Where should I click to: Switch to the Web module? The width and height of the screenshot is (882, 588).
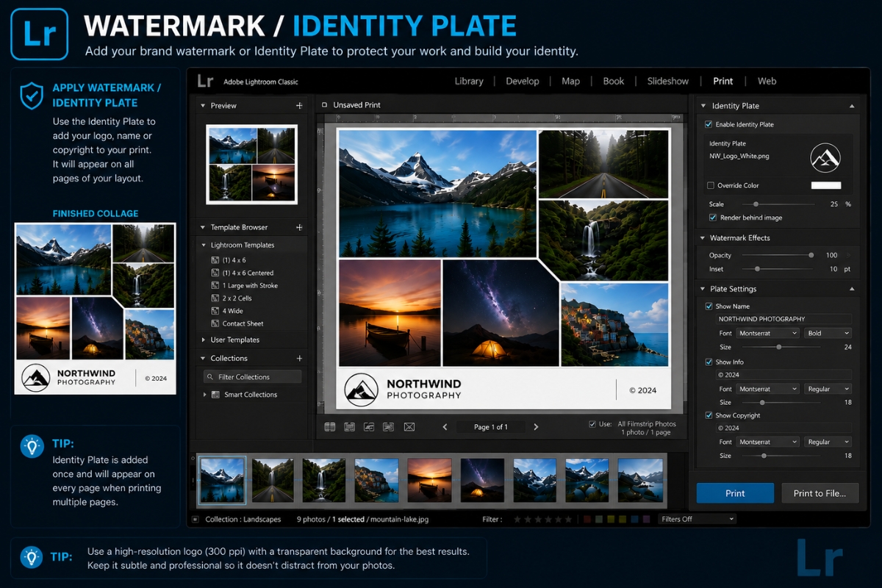point(767,82)
